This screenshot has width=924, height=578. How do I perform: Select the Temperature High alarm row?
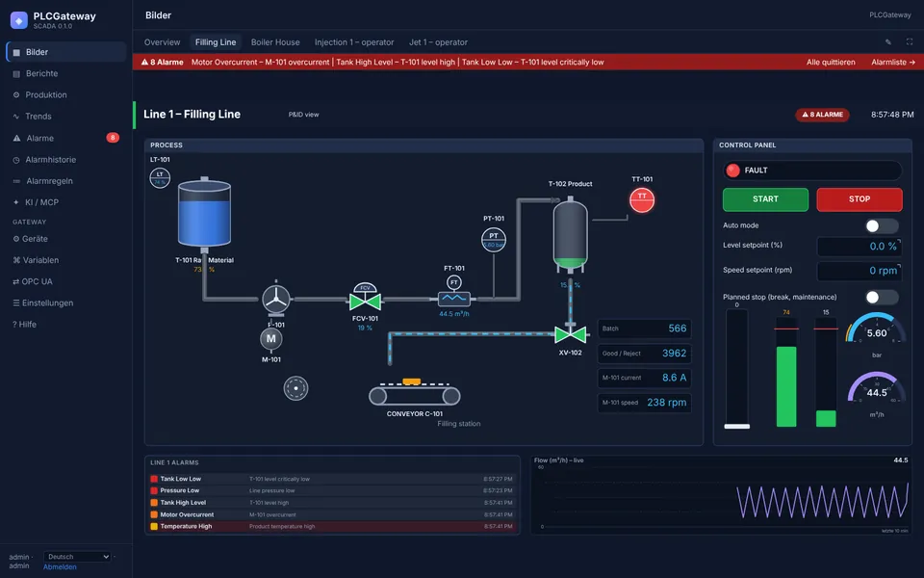pyautogui.click(x=332, y=527)
